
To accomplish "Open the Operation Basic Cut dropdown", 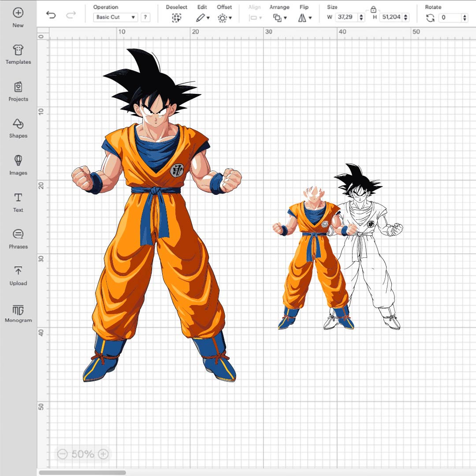I will coord(115,17).
